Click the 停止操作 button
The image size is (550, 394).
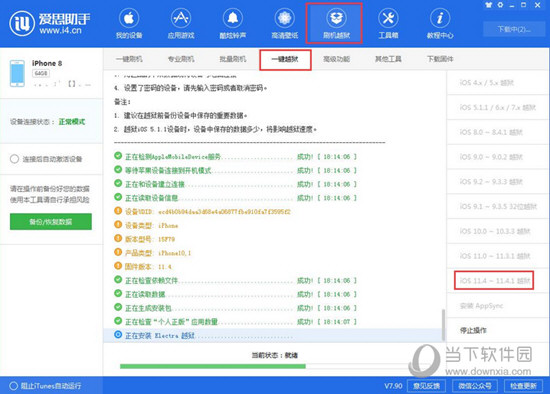pos(498,330)
